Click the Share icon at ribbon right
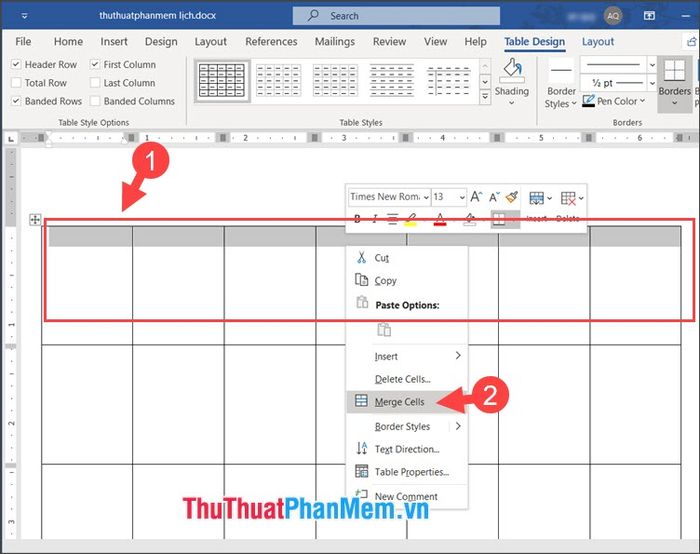 692,42
